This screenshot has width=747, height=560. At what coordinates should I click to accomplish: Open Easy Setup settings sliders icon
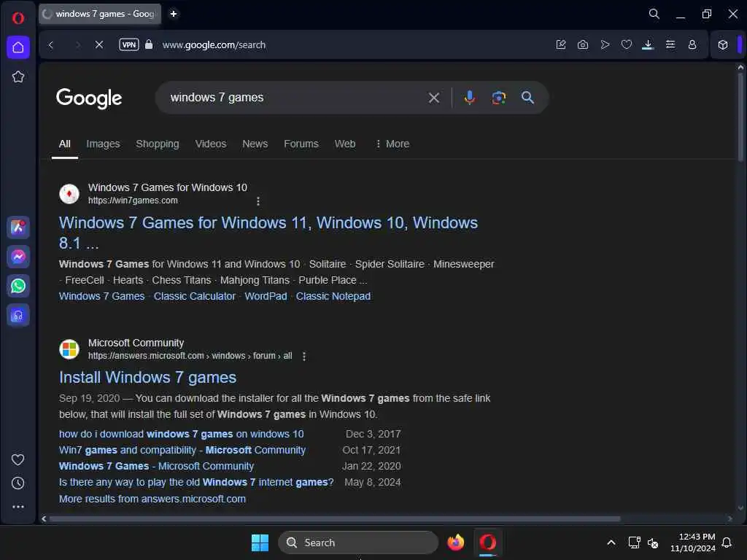(x=670, y=44)
